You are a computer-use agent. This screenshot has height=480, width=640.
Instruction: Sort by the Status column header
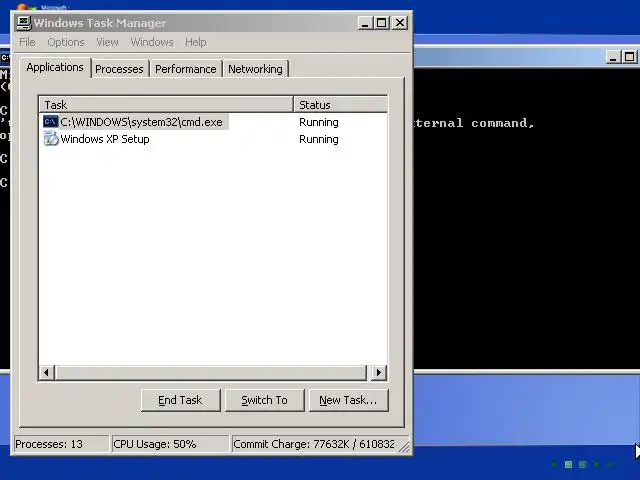coord(340,105)
